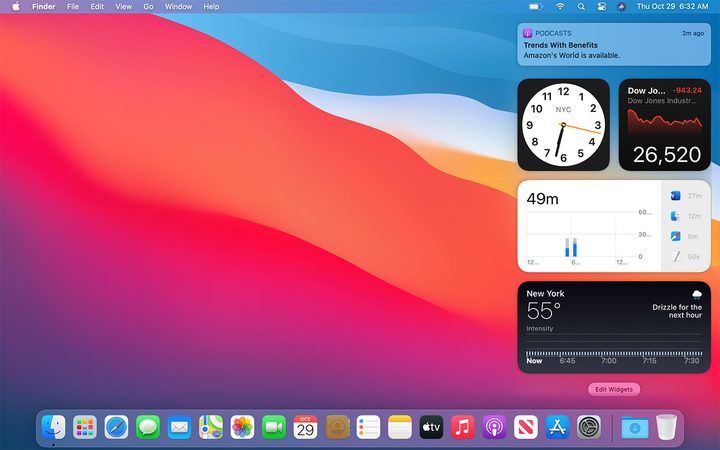Image resolution: width=720 pixels, height=450 pixels.
Task: Open Trash in the Dock
Action: [666, 427]
